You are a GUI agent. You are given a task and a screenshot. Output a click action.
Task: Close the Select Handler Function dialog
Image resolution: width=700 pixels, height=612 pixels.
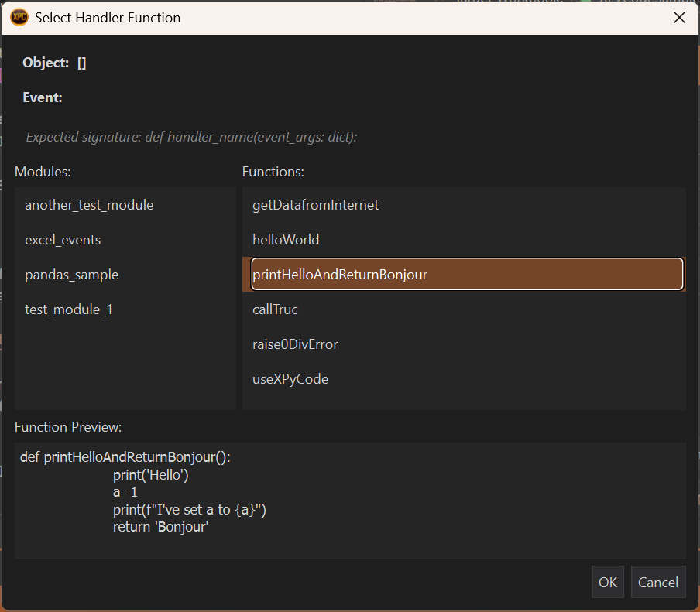(x=679, y=17)
